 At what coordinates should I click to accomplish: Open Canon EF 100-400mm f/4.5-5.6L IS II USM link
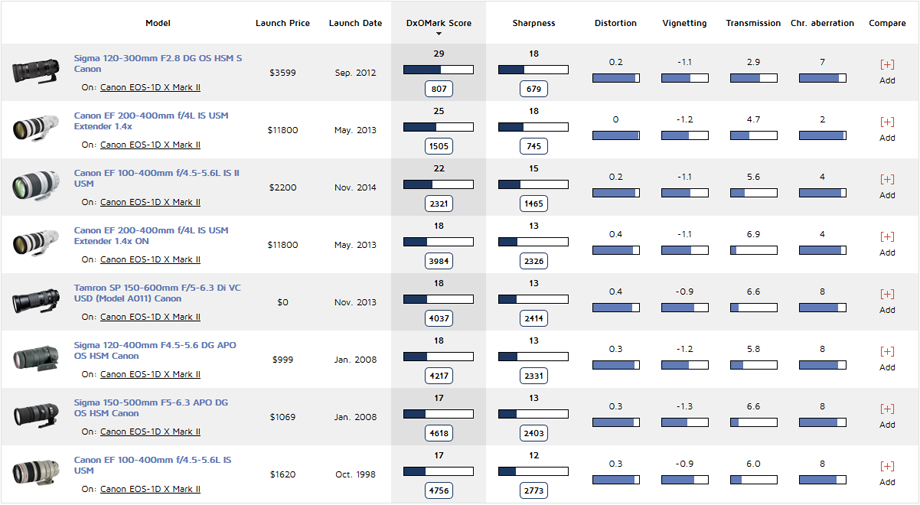pyautogui.click(x=157, y=178)
